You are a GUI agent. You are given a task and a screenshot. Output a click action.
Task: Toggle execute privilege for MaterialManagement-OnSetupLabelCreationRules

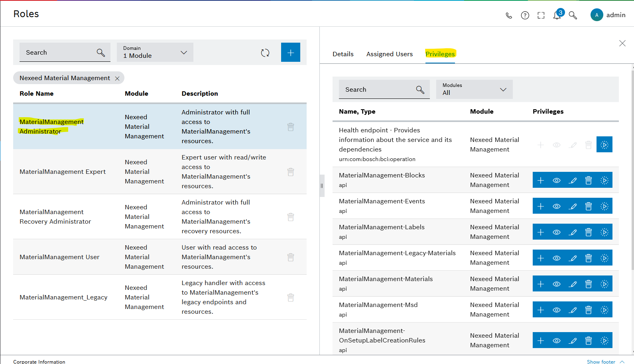604,340
